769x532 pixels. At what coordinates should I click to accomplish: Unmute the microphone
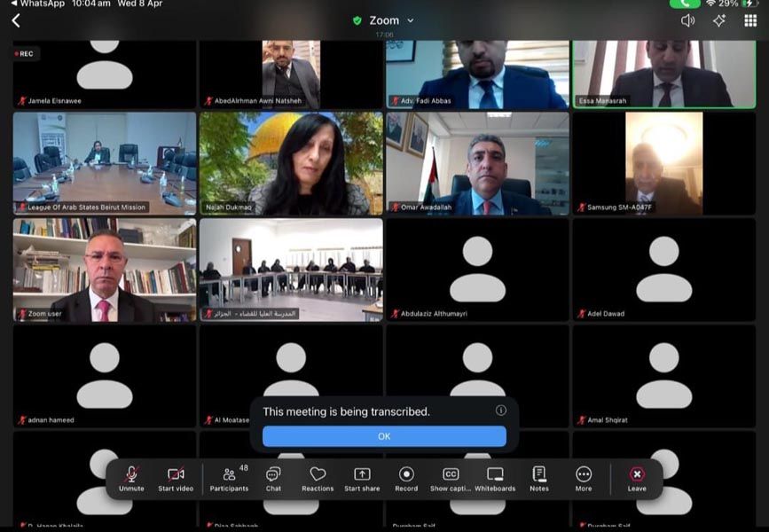pos(131,479)
